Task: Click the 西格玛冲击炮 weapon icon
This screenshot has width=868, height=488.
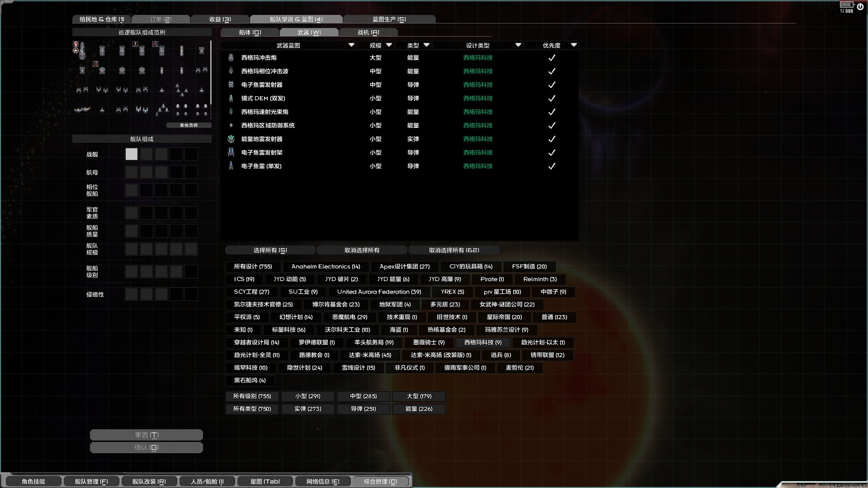Action: click(231, 57)
